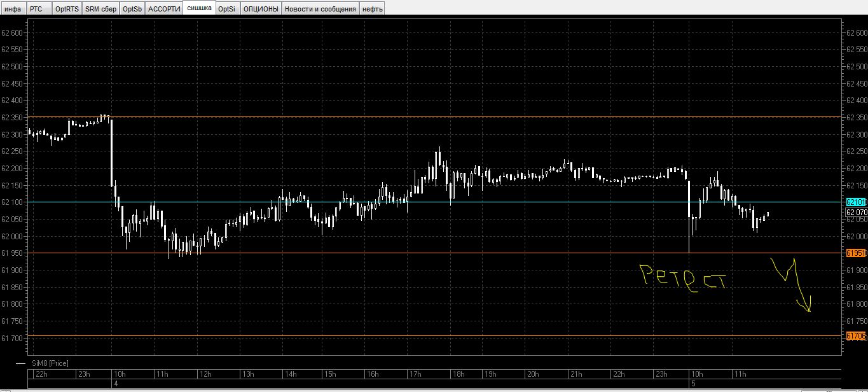This screenshot has width=868, height=392.
Task: Click 62 250 on the left price axis
Action: click(x=11, y=151)
